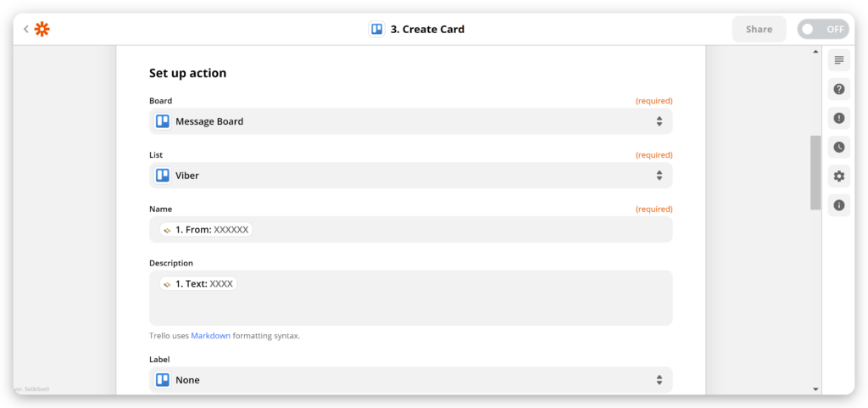Click the vertical scrollbar thumb
The width and height of the screenshot is (868, 408).
click(815, 172)
